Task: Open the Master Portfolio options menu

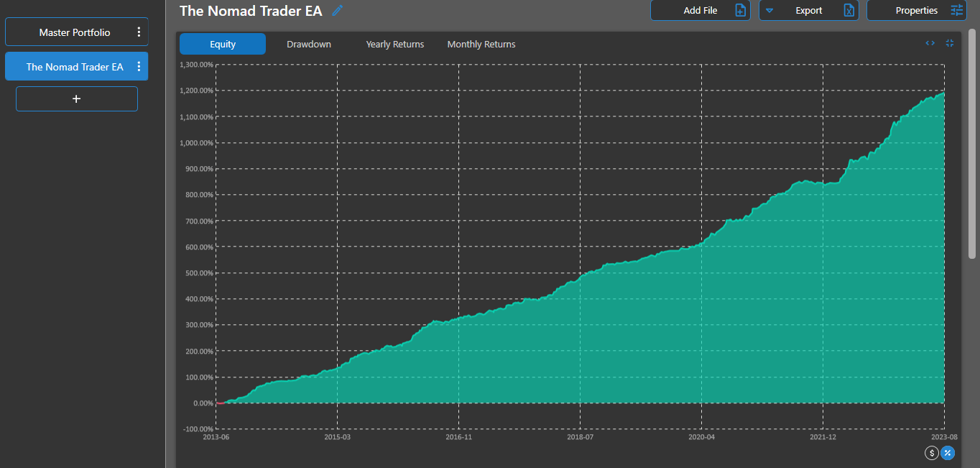Action: point(139,31)
